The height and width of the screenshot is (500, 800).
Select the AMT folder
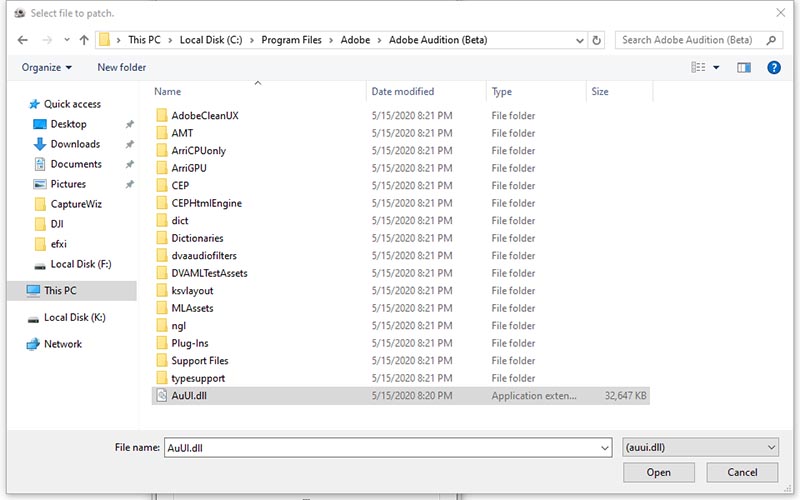[x=182, y=133]
